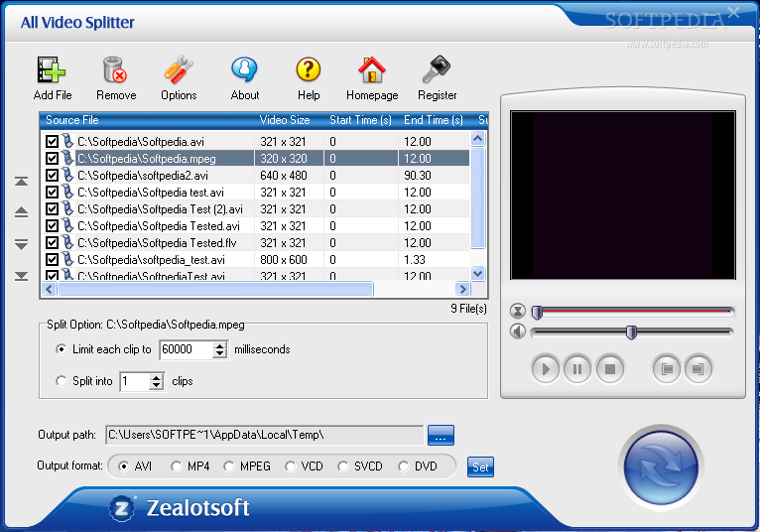Uncheck the Softpedia Test (2).avi checkbox
The width and height of the screenshot is (760, 532).
click(x=52, y=209)
